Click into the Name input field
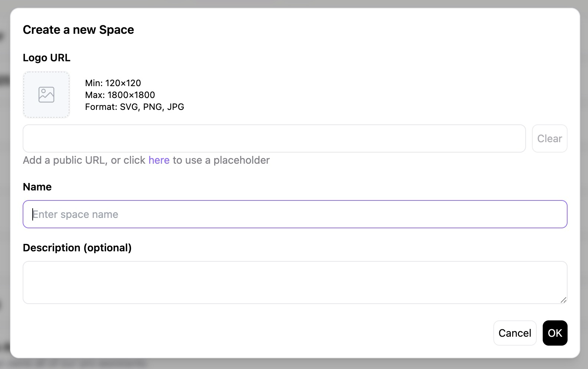The height and width of the screenshot is (369, 588). (295, 214)
